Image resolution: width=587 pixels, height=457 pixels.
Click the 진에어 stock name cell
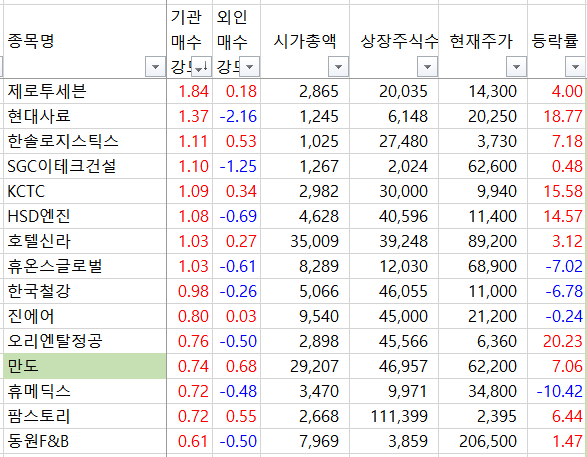pos(85,316)
